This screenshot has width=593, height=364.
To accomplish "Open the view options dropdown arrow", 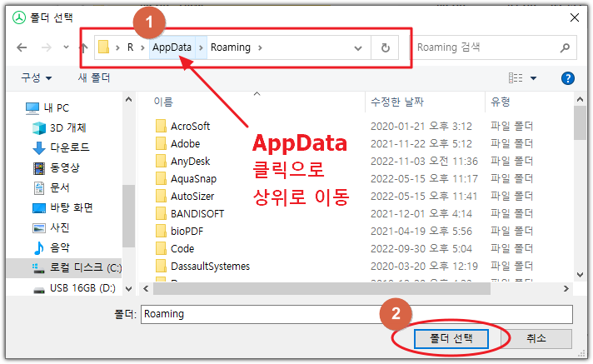I will coord(533,78).
